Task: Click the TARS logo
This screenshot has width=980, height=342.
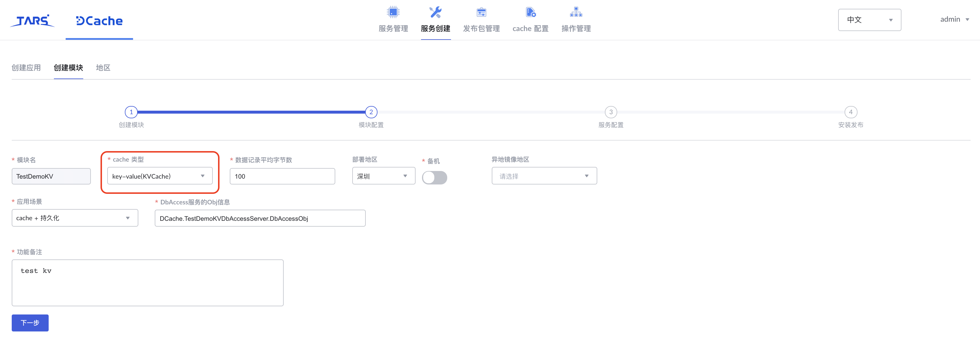Action: tap(32, 21)
